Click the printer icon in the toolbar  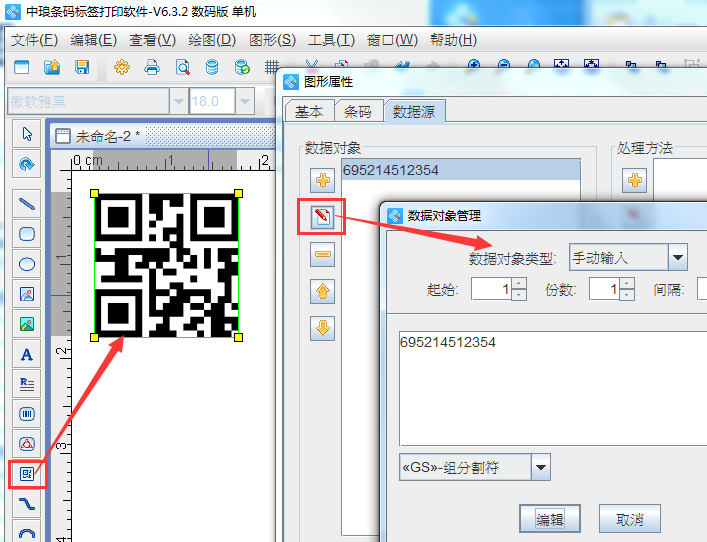pos(152,67)
